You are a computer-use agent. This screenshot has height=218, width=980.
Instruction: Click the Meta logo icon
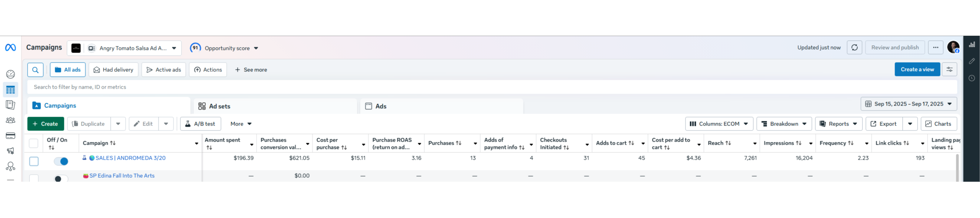click(x=10, y=48)
